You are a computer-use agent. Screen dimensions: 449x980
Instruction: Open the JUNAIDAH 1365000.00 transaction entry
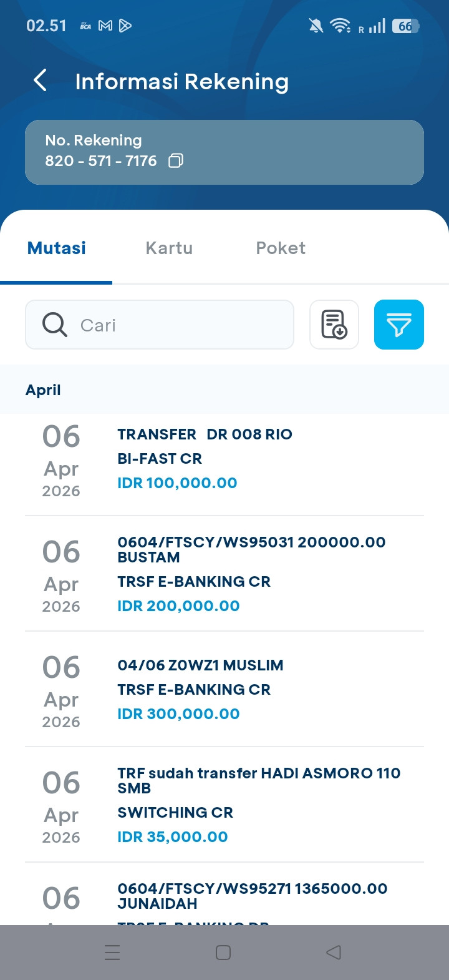(x=224, y=894)
